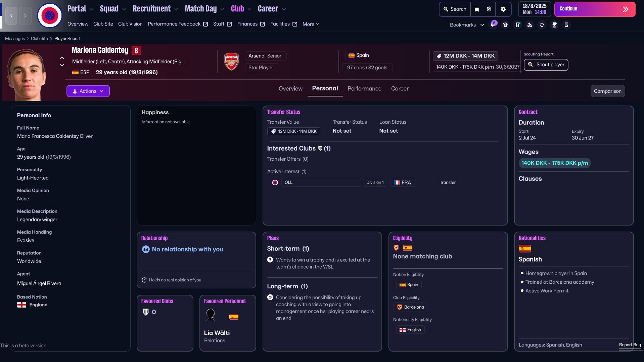The height and width of the screenshot is (362, 644).
Task: Open the report alert bookmark icon
Action: pos(517,25)
